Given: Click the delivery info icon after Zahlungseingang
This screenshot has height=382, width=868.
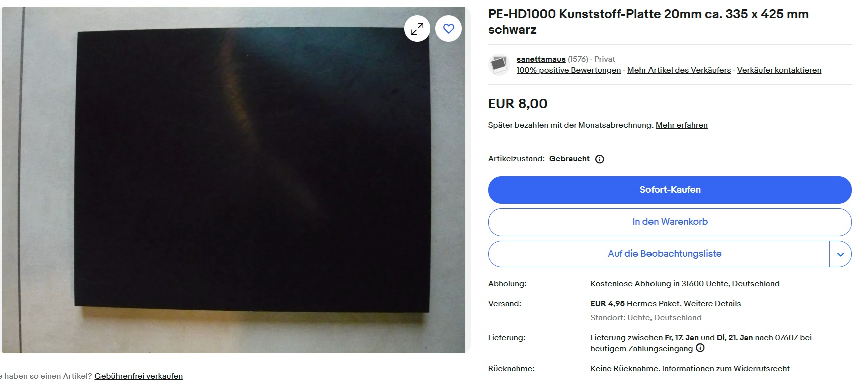Looking at the screenshot, I should click(700, 348).
